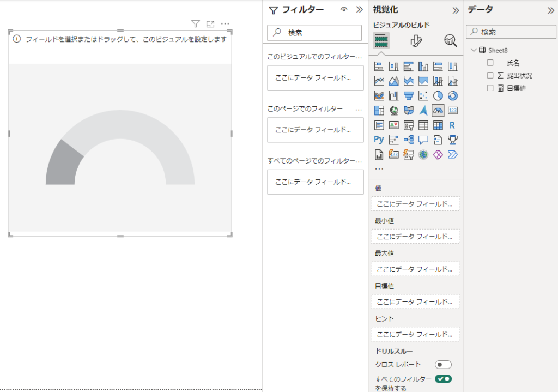
Task: Select the Funnel chart visual
Action: point(409,96)
